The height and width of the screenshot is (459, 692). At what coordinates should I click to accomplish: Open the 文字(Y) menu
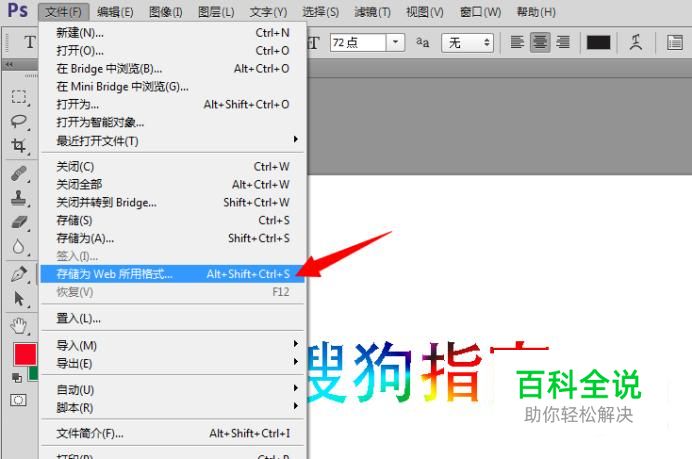pyautogui.click(x=268, y=12)
